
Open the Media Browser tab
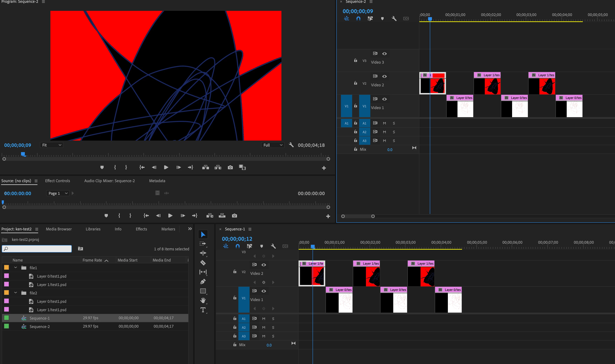[59, 229]
